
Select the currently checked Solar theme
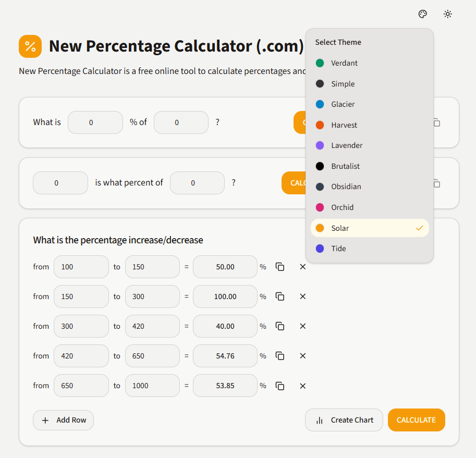[340, 228]
